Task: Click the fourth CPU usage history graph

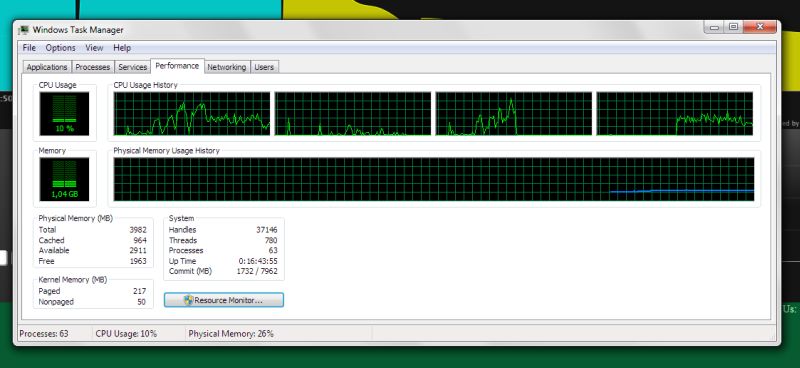Action: pos(674,114)
